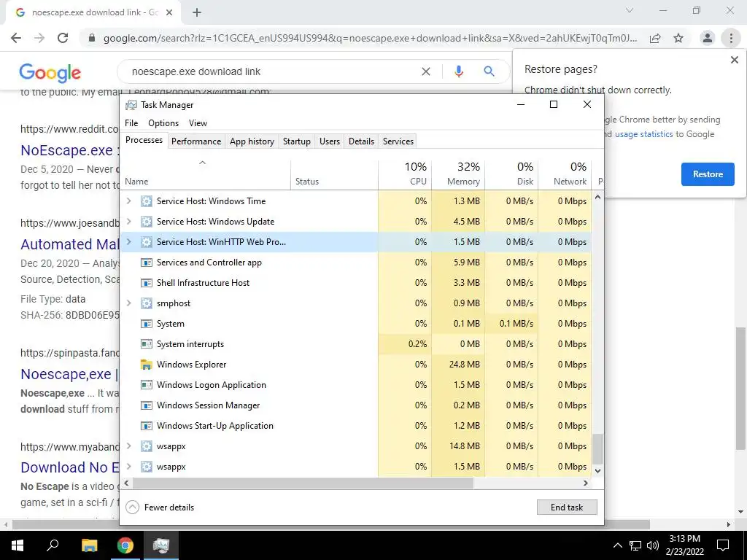The image size is (747, 560).
Task: Click the Windows Start-Up Application icon
Action: (146, 426)
